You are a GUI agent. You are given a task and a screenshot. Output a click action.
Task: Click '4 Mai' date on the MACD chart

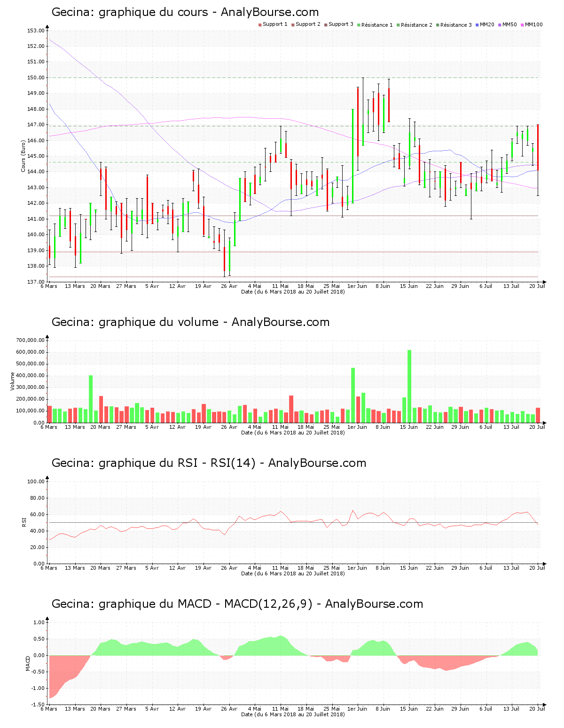point(255,709)
